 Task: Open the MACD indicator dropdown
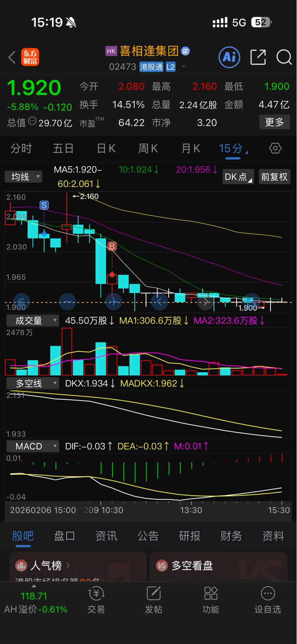coord(33,446)
